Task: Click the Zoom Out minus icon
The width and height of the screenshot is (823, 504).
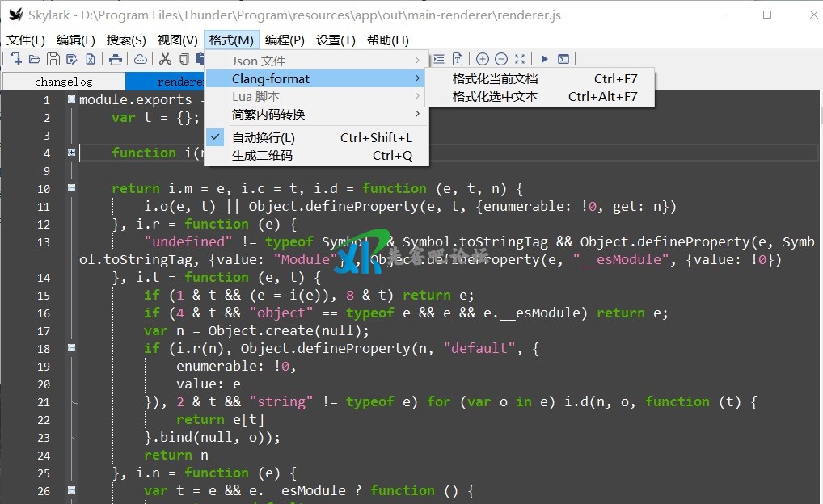Action: coord(501,59)
